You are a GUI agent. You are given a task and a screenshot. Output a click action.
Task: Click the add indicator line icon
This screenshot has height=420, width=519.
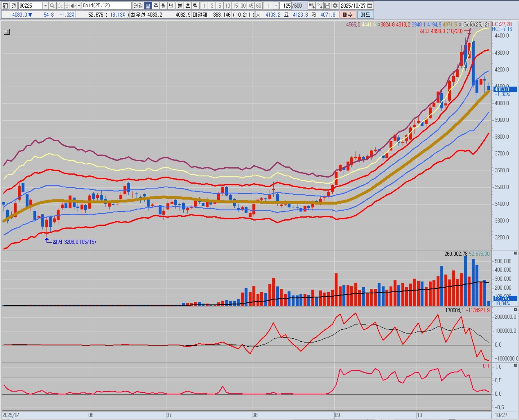pyautogui.click(x=319, y=5)
